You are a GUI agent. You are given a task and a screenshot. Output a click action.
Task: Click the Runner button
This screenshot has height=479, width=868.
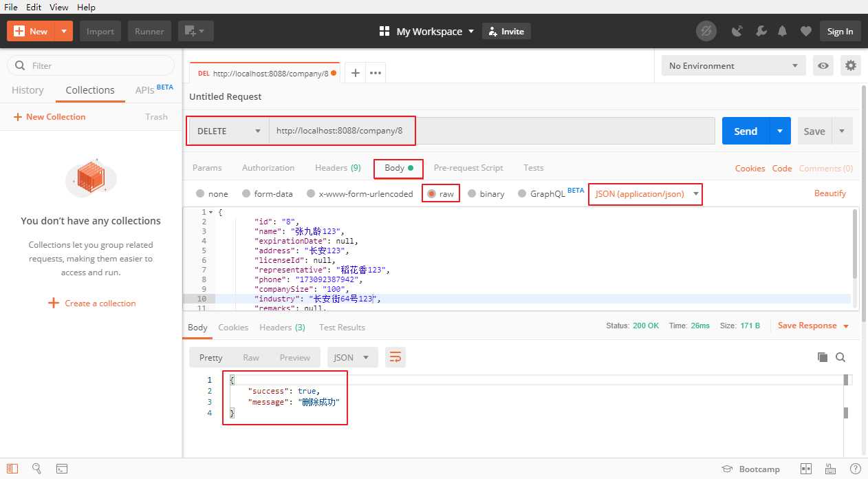tap(149, 31)
